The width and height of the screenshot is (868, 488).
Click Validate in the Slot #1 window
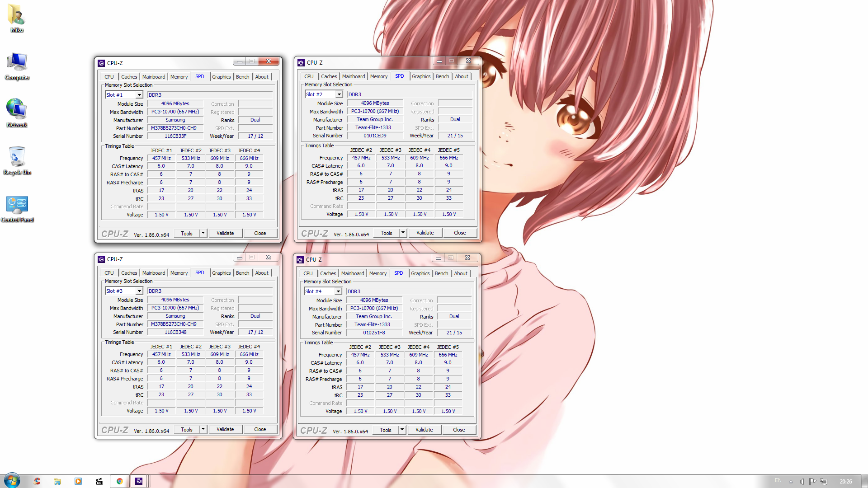[x=225, y=233]
